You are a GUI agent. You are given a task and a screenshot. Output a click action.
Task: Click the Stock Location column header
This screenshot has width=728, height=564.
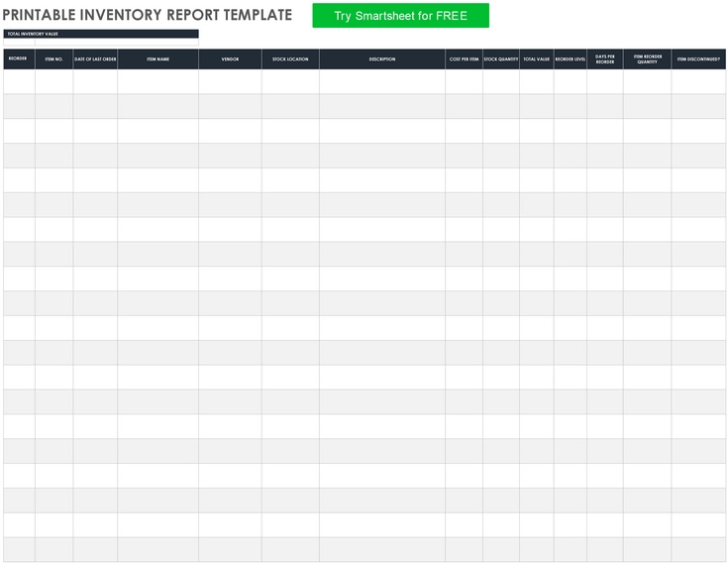coord(290,59)
